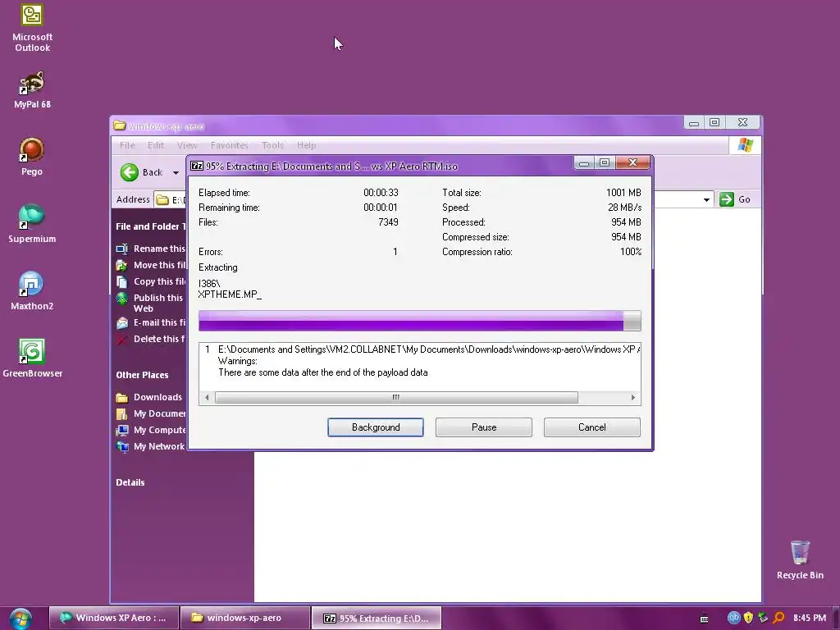
Task: Cancel the 7-Zip extraction
Action: (592, 427)
